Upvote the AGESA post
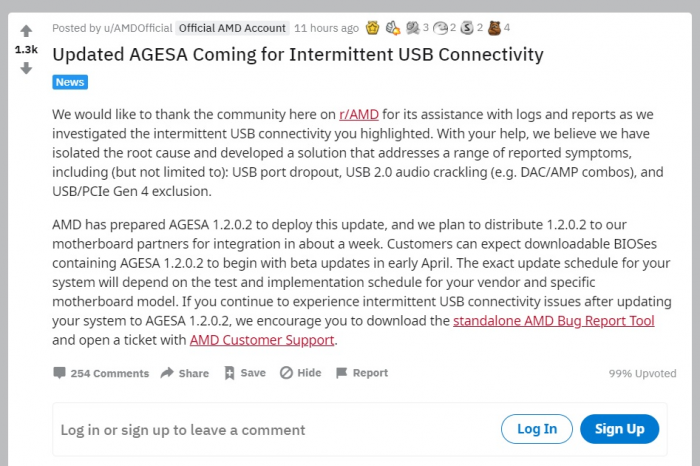700x466 pixels. [26, 31]
